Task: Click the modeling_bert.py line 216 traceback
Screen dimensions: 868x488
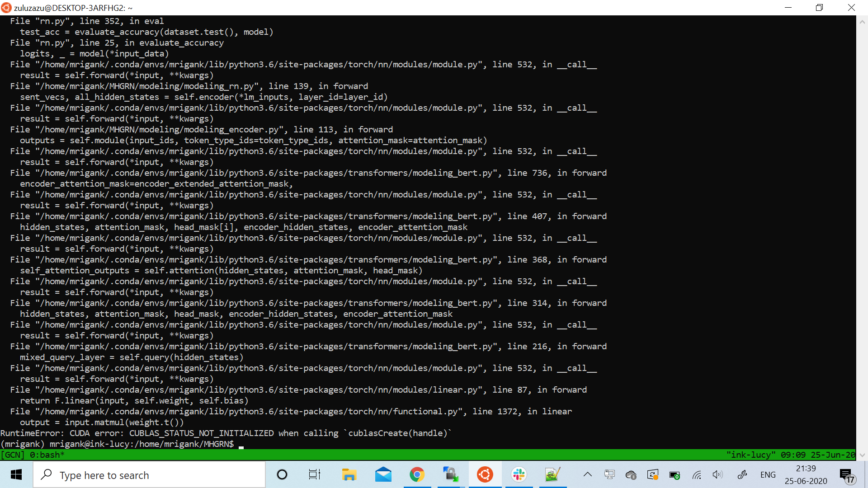Action: click(x=308, y=347)
